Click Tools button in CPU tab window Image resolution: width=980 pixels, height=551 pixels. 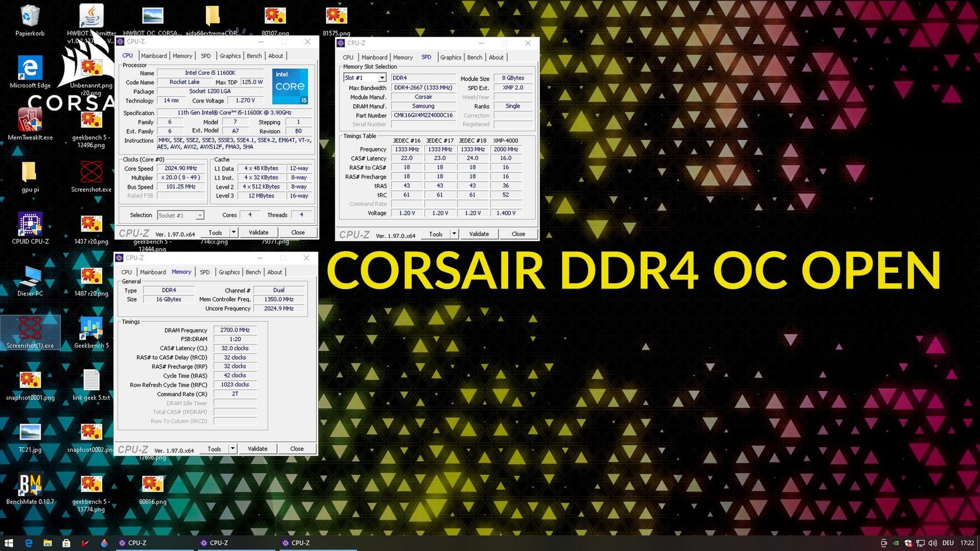point(215,232)
